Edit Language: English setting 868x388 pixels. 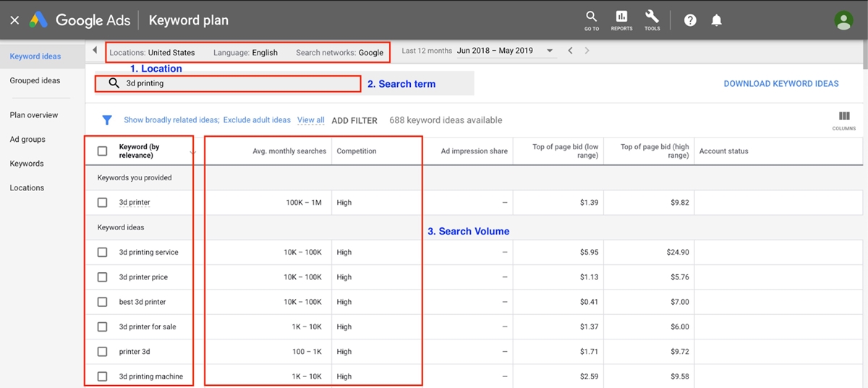[x=245, y=52]
